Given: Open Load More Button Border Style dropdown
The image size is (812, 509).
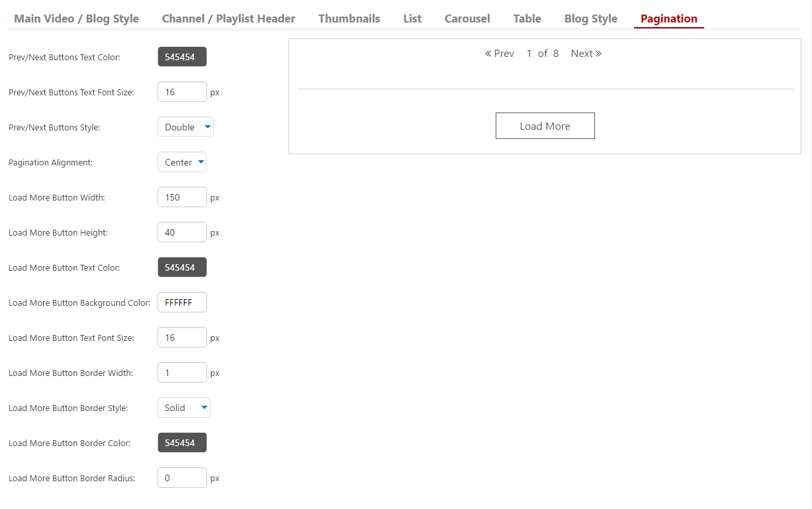Looking at the screenshot, I should click(184, 408).
